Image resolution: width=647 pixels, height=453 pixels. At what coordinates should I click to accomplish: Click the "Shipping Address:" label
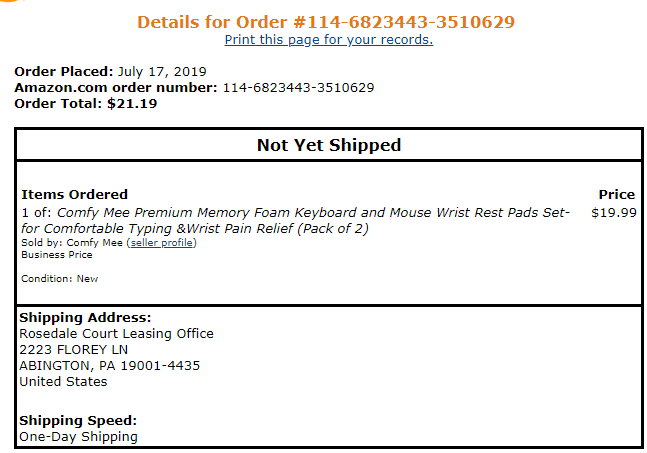[85, 318]
